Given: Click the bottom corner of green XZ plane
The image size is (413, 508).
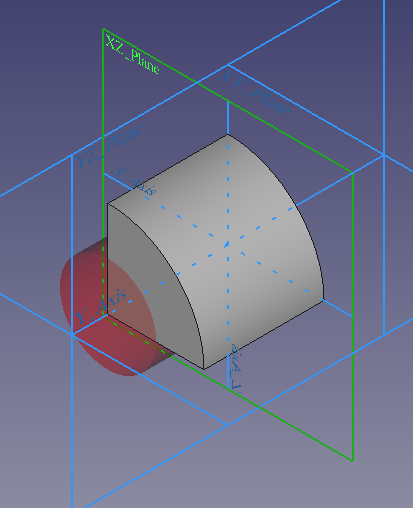Looking at the screenshot, I should click(x=353, y=461).
